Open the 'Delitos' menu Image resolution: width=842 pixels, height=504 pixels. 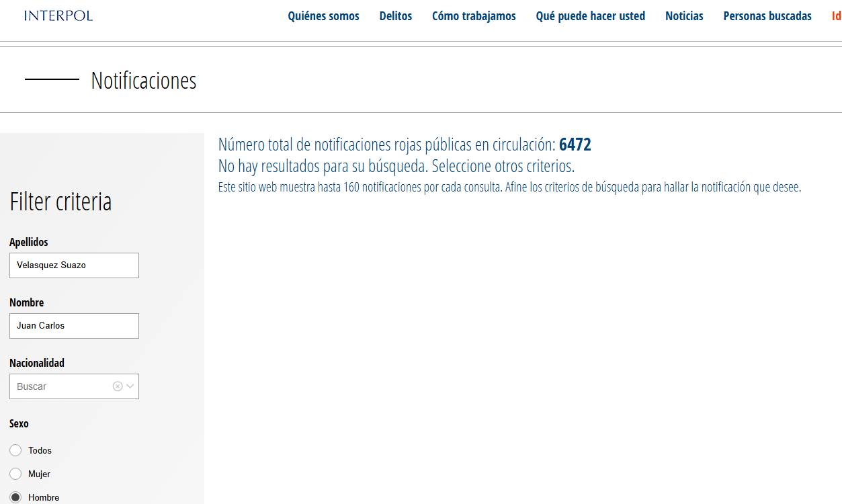click(x=395, y=16)
